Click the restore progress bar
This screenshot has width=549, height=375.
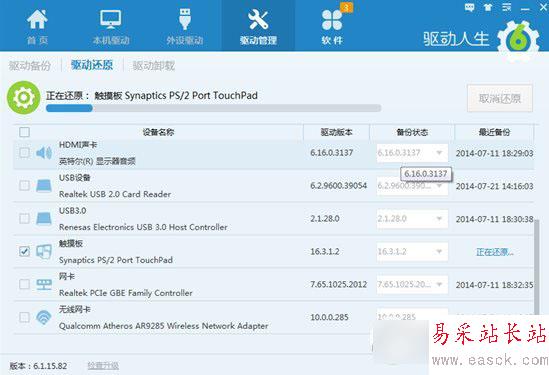pos(214,108)
